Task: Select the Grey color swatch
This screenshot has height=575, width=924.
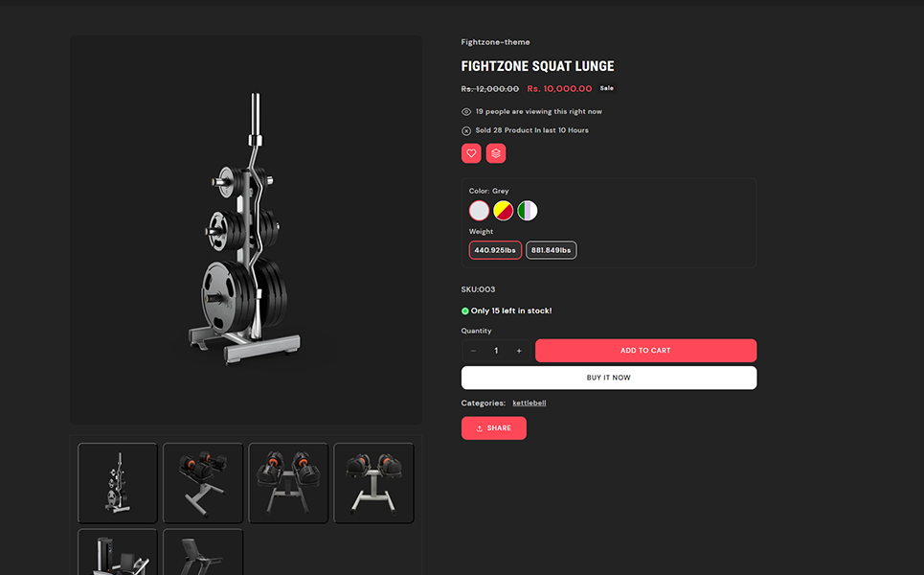Action: (479, 211)
